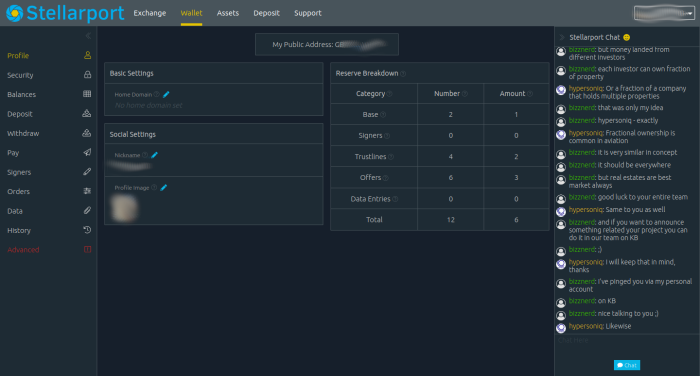Click the Withdraw icon in sidebar
Viewport: 700px width, 376px height.
coord(87,133)
